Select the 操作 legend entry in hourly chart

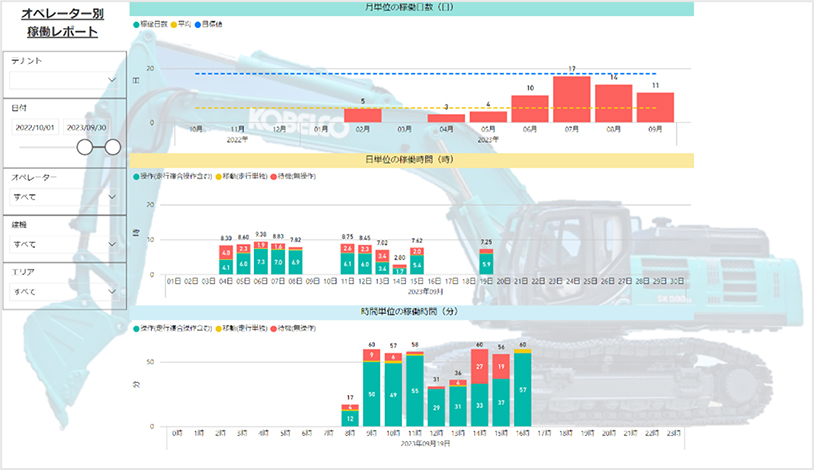click(173, 328)
